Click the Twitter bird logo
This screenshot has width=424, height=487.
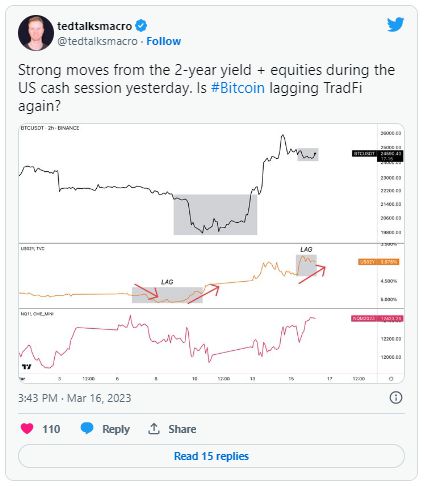(395, 25)
